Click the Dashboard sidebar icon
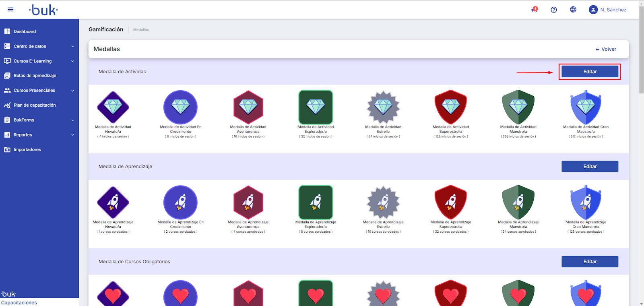 [x=7, y=31]
